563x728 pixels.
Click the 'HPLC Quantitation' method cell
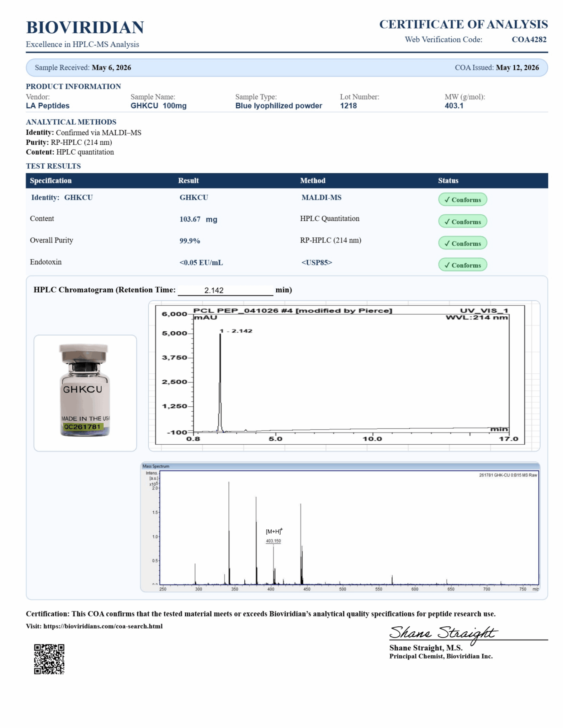tap(330, 219)
